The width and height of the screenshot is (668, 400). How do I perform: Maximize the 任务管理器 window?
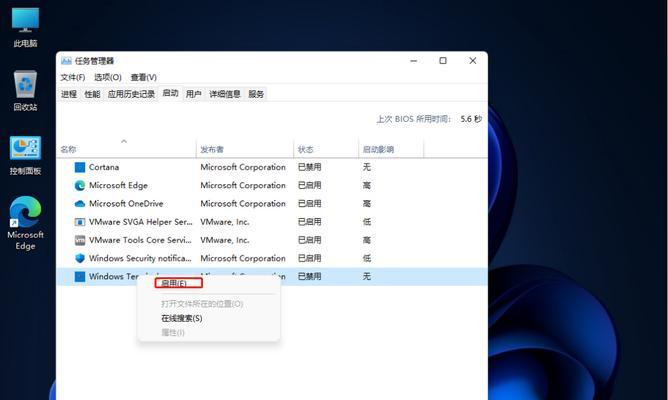443,61
